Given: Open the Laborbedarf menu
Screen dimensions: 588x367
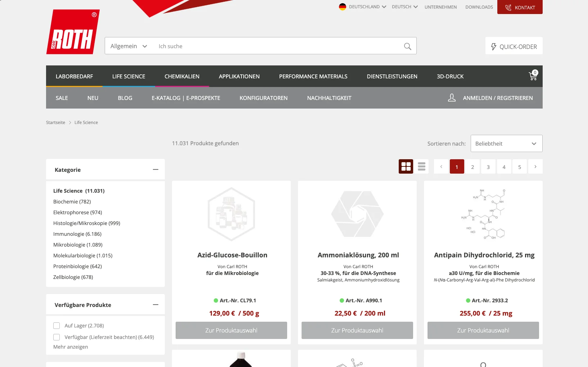Looking at the screenshot, I should tap(74, 76).
